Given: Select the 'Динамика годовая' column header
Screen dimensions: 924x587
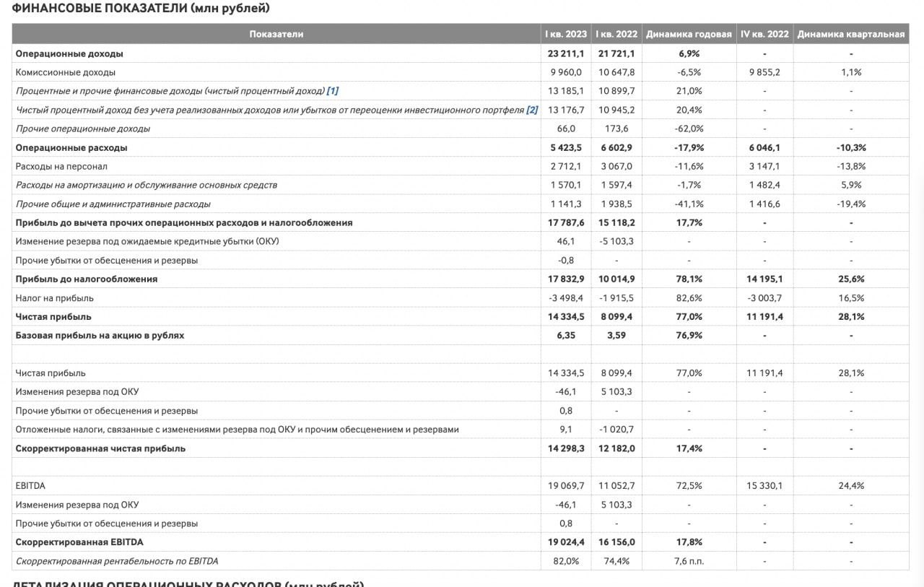Looking at the screenshot, I should pos(689,34).
